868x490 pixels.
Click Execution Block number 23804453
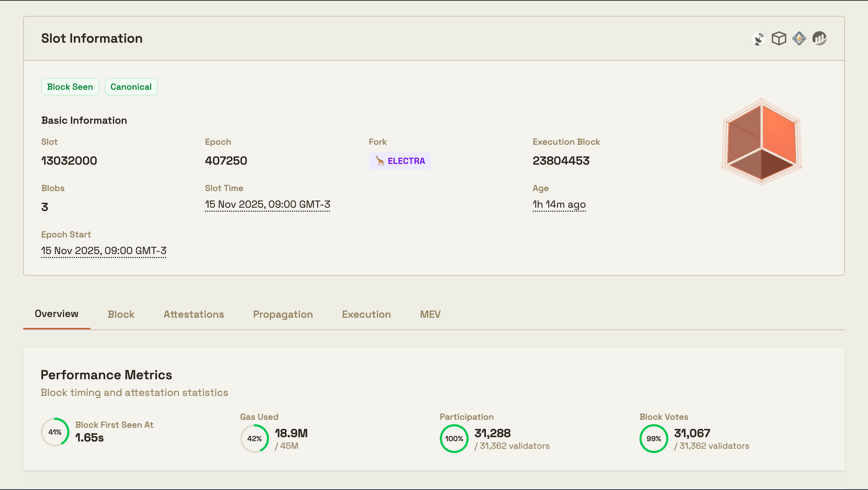(561, 161)
